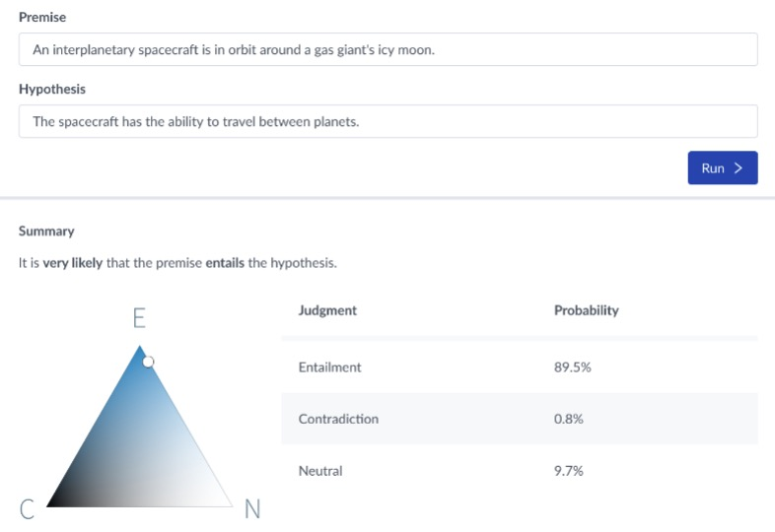Focus the Premise text field
The width and height of the screenshot is (775, 532).
387,49
